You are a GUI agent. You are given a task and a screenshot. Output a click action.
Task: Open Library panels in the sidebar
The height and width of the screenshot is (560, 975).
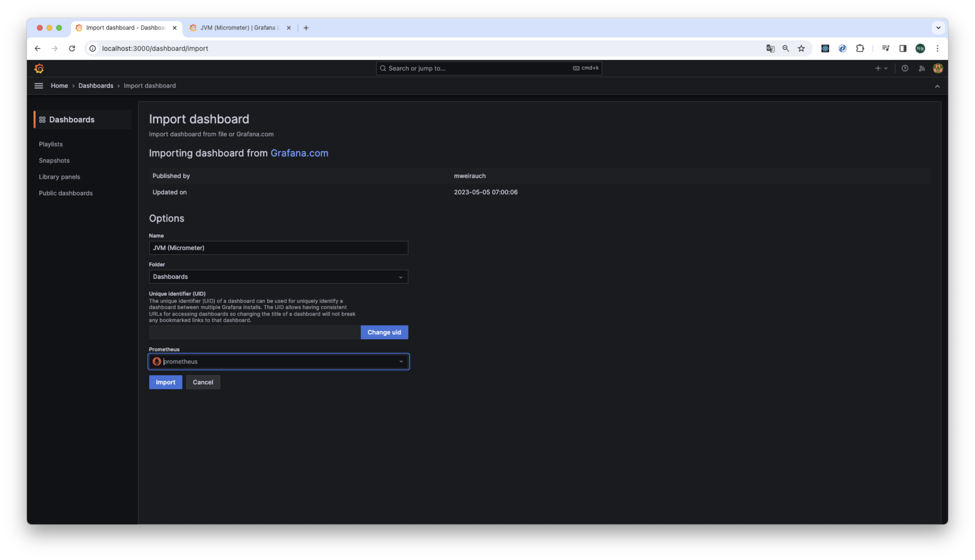59,177
